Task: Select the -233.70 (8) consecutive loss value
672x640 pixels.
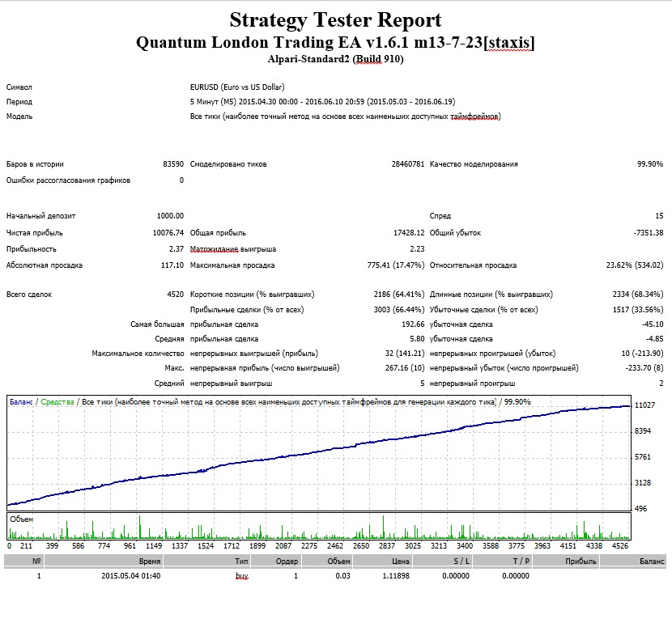Action: tap(644, 368)
